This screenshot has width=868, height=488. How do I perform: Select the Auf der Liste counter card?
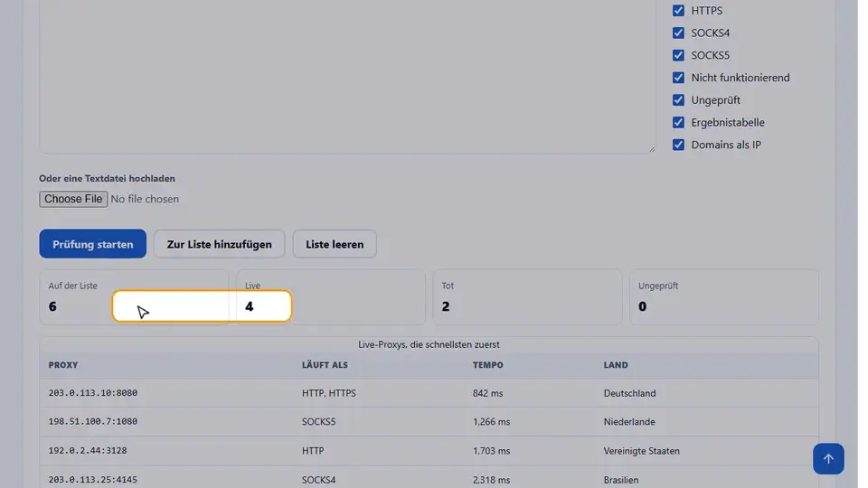[x=134, y=297]
